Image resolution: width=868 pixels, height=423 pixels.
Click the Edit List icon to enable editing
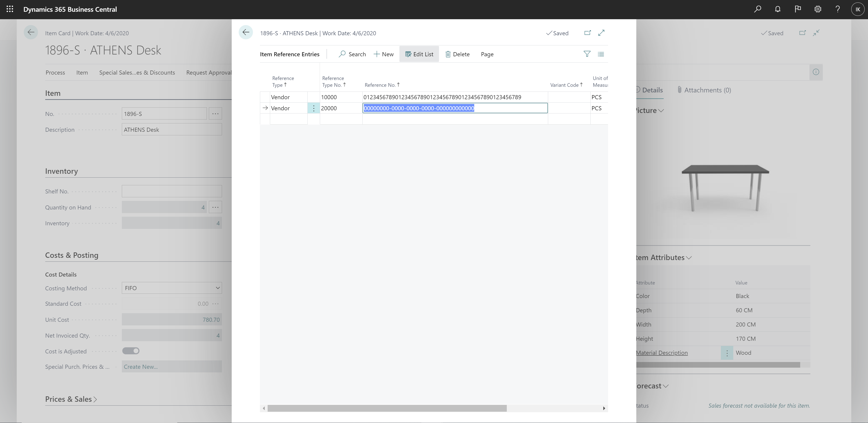coord(419,54)
